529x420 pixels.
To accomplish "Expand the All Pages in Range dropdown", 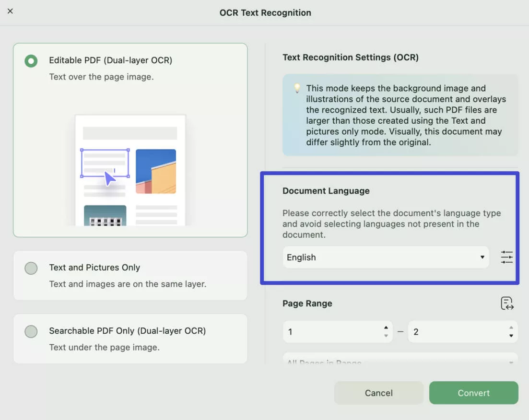I will [x=400, y=362].
